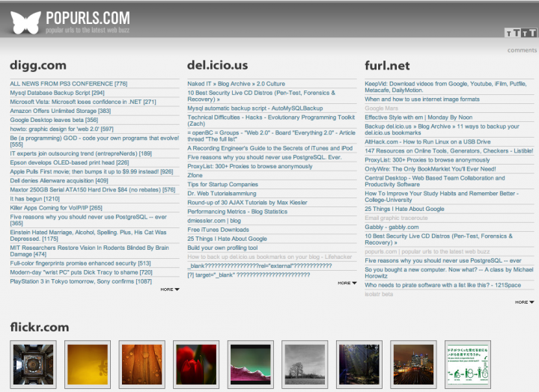Open 'OnlyWire: The Only BookMarklet' link
Viewport: 539px width, 392px height.
[430, 169]
